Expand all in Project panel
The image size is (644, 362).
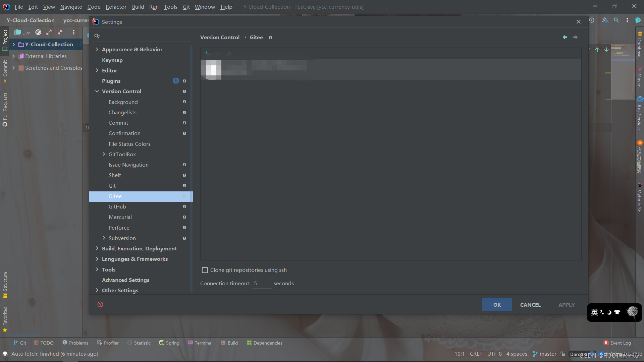tap(49, 32)
